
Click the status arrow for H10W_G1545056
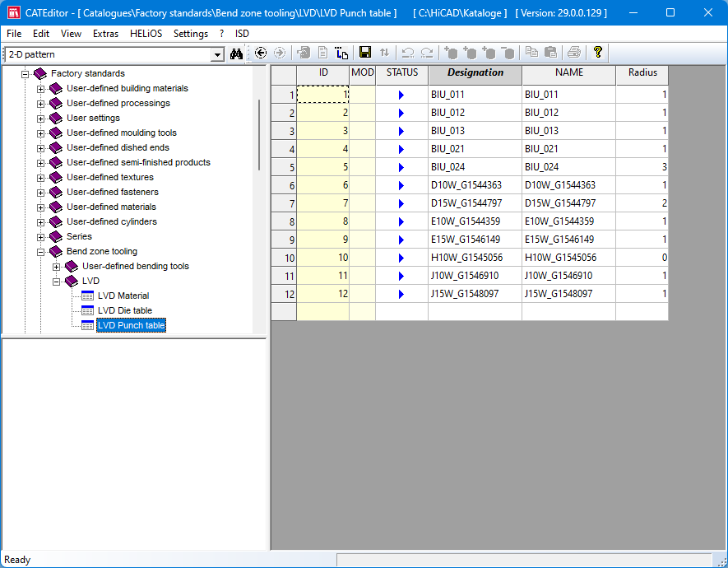[x=401, y=258]
